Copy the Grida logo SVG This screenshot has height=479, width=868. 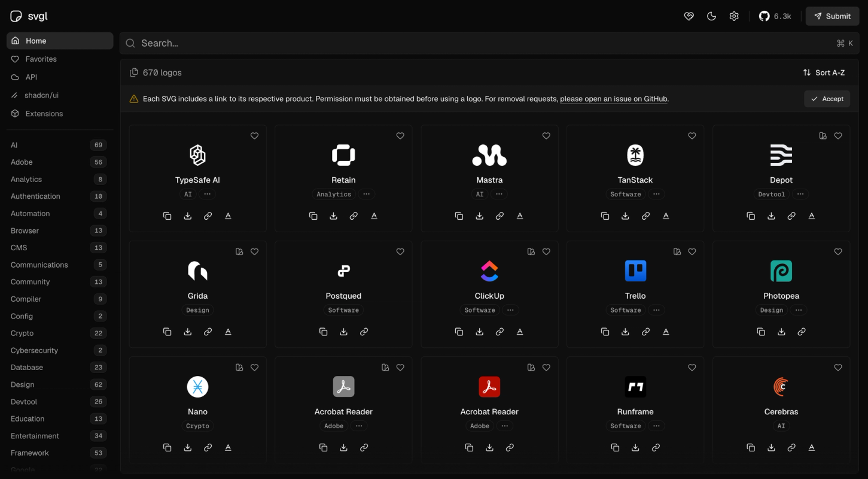(x=167, y=332)
